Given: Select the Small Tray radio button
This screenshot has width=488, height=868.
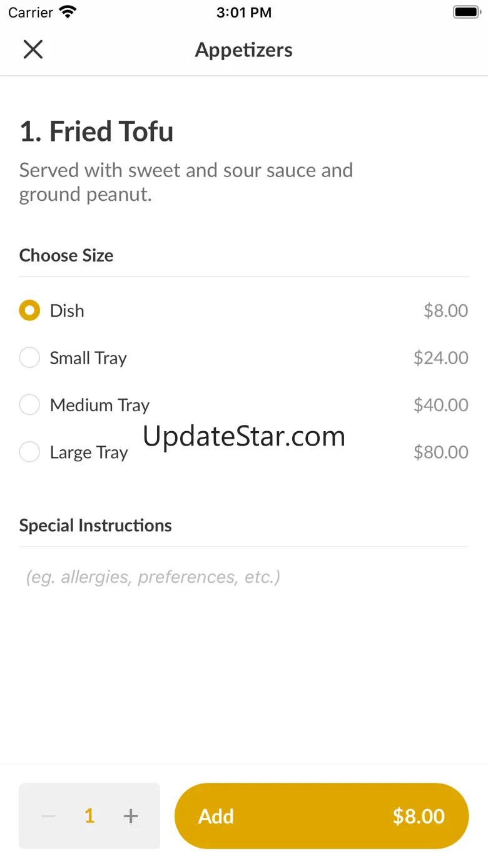Looking at the screenshot, I should 29,357.
